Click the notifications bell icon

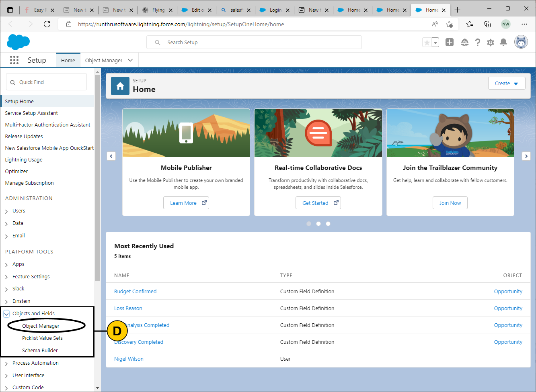pos(503,42)
